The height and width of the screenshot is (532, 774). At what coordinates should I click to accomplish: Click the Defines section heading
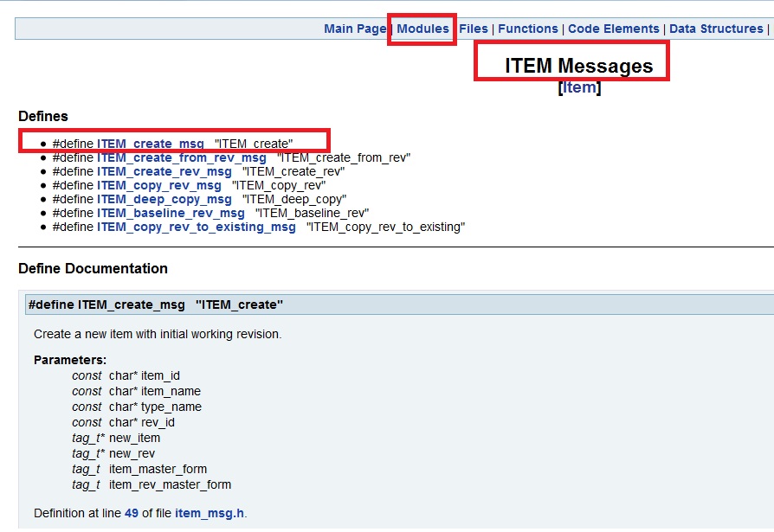tap(44, 116)
